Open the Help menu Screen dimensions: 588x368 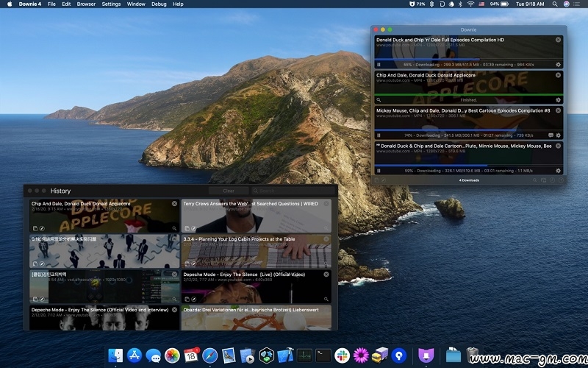pos(178,4)
